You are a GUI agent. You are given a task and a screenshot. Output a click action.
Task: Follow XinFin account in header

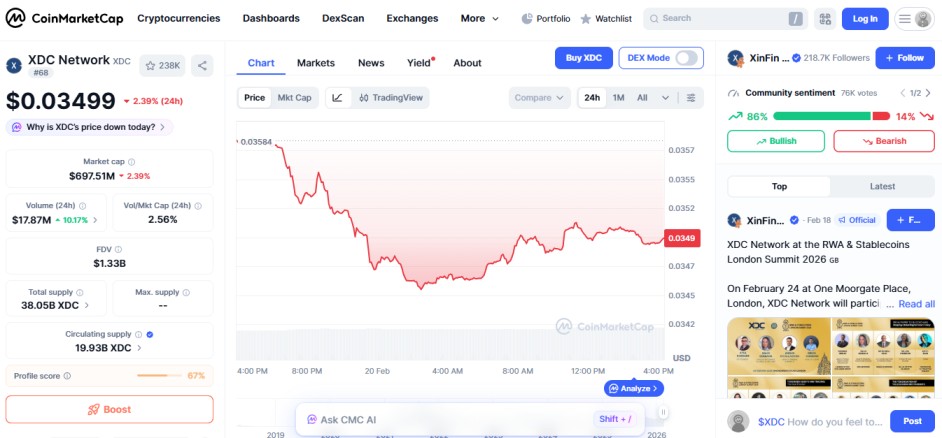[905, 58]
